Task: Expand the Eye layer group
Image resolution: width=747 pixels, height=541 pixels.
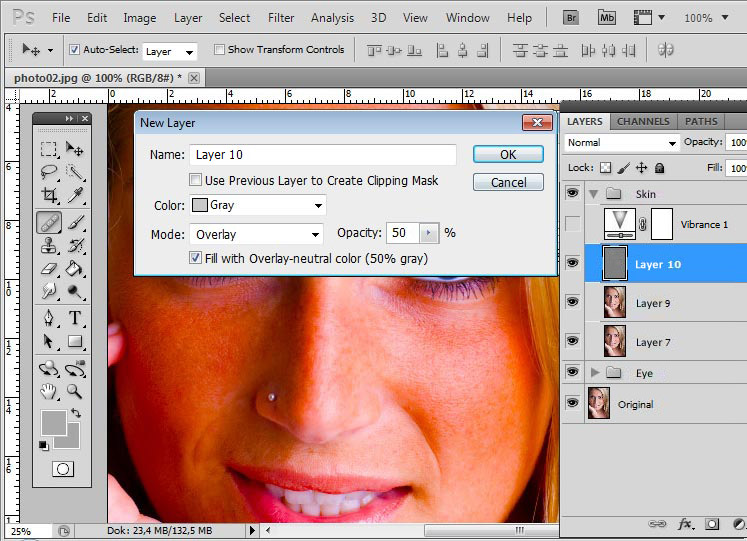Action: pos(597,373)
